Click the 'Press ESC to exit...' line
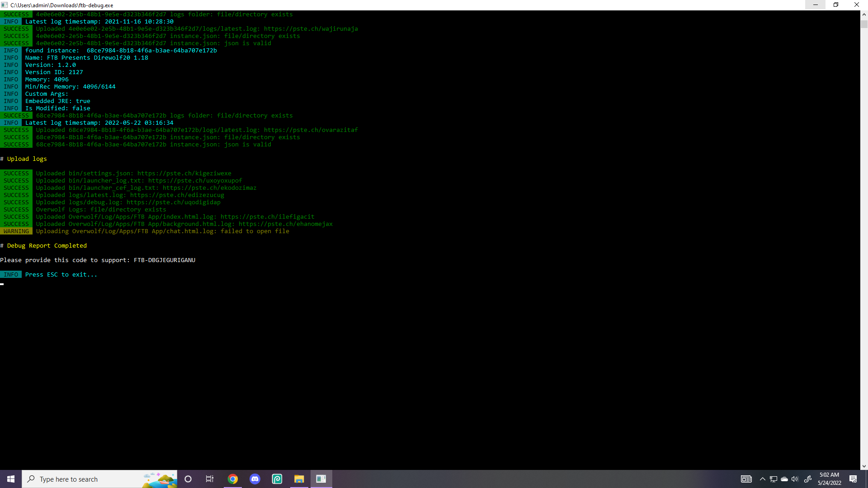868x488 pixels. (61, 275)
